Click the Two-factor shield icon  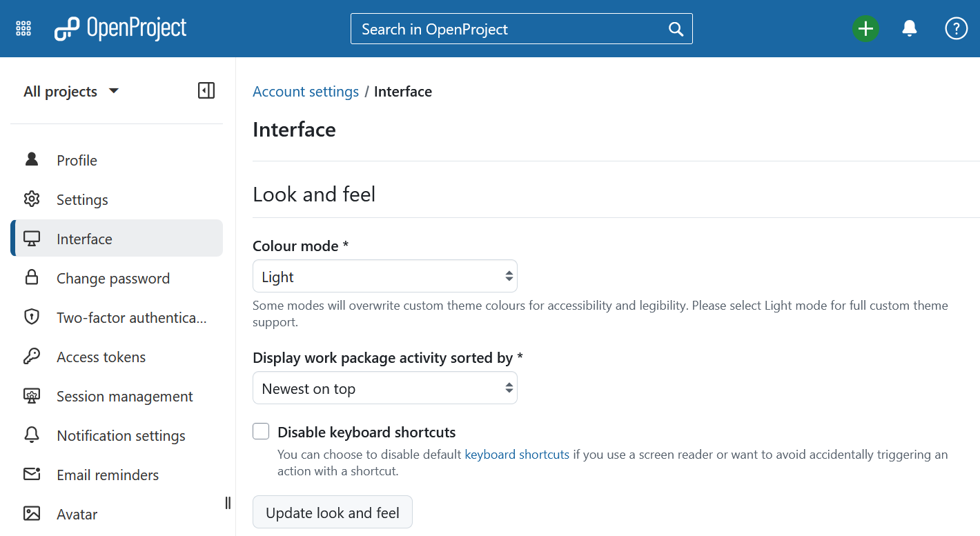click(x=32, y=317)
